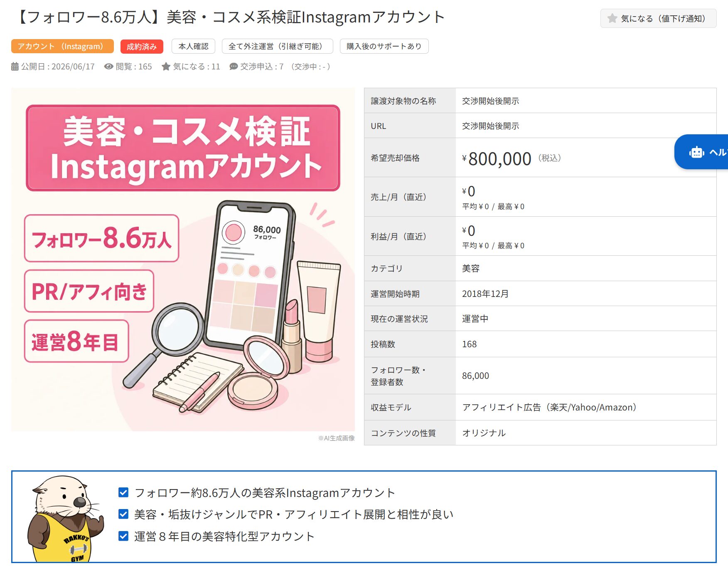Click the 売上/月（直近） row label
The image size is (728, 571).
click(398, 197)
